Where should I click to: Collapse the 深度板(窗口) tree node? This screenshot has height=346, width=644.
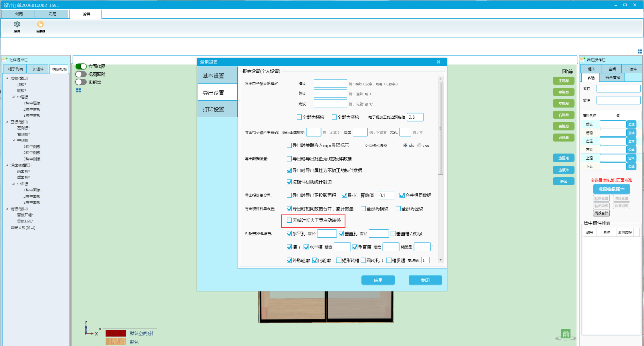point(7,165)
